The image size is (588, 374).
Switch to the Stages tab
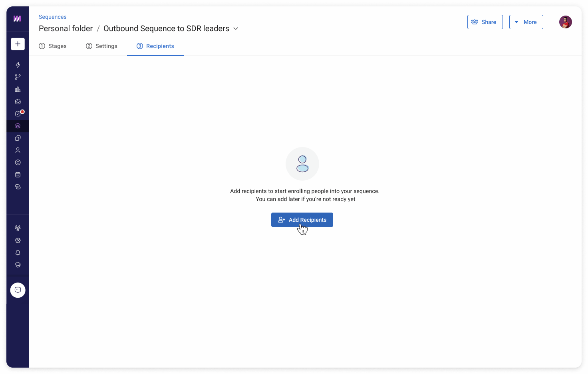point(52,46)
